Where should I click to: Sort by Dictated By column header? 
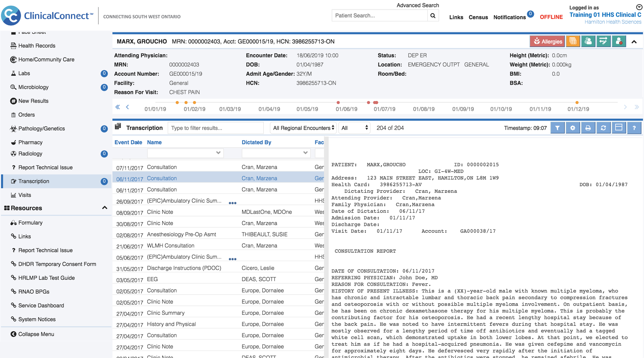point(256,143)
